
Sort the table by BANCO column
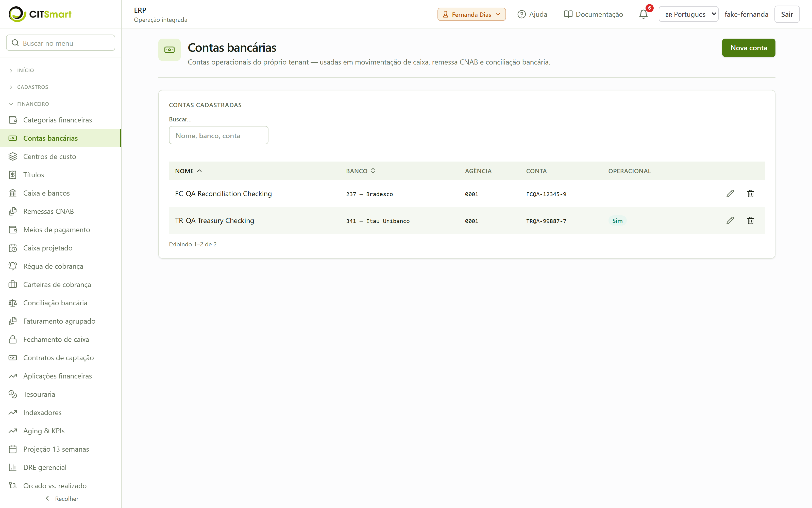click(360, 171)
